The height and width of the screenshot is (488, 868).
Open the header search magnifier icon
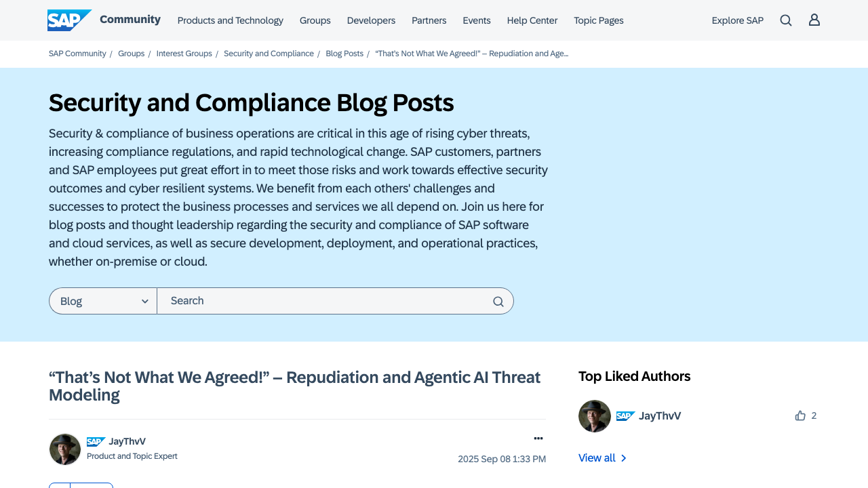[x=786, y=20]
